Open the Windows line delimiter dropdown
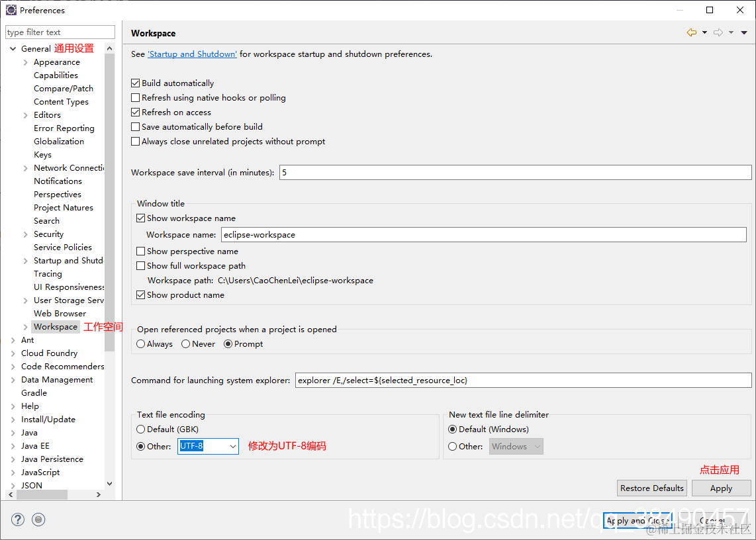Screen dimensions: 756x540 point(516,447)
